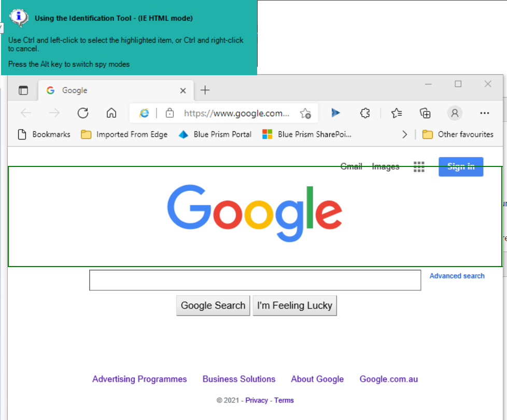Minimize the browser window

click(428, 84)
